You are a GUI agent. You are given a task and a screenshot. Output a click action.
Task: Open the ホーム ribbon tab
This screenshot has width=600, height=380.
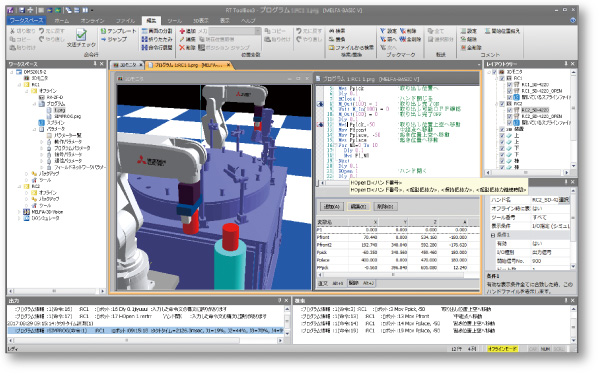coord(62,21)
